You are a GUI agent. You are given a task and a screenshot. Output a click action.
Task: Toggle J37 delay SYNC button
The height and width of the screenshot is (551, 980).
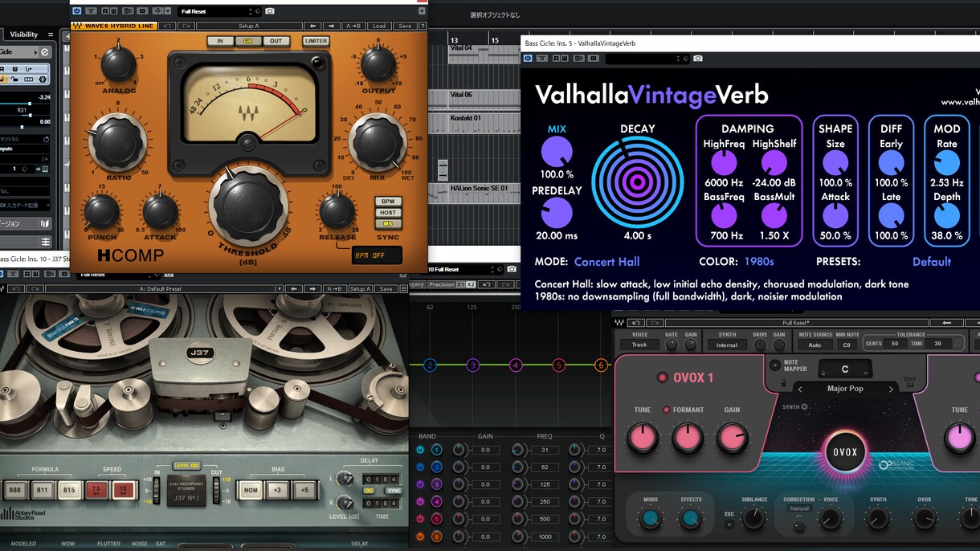click(x=394, y=490)
